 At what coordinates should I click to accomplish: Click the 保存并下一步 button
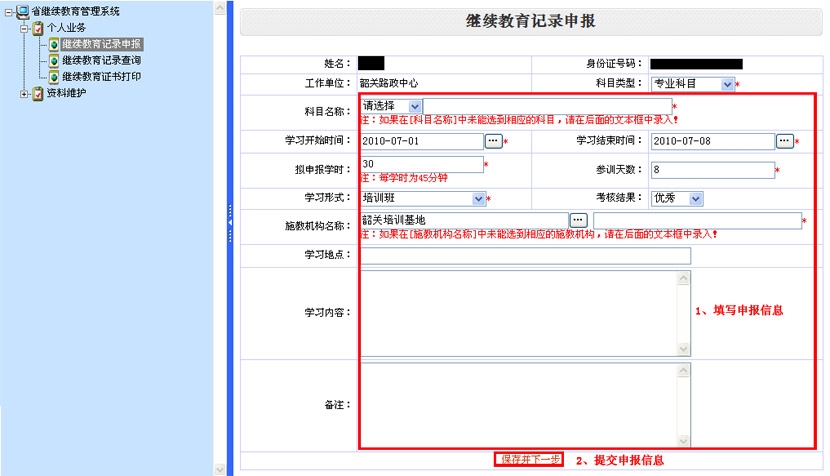coord(530,460)
